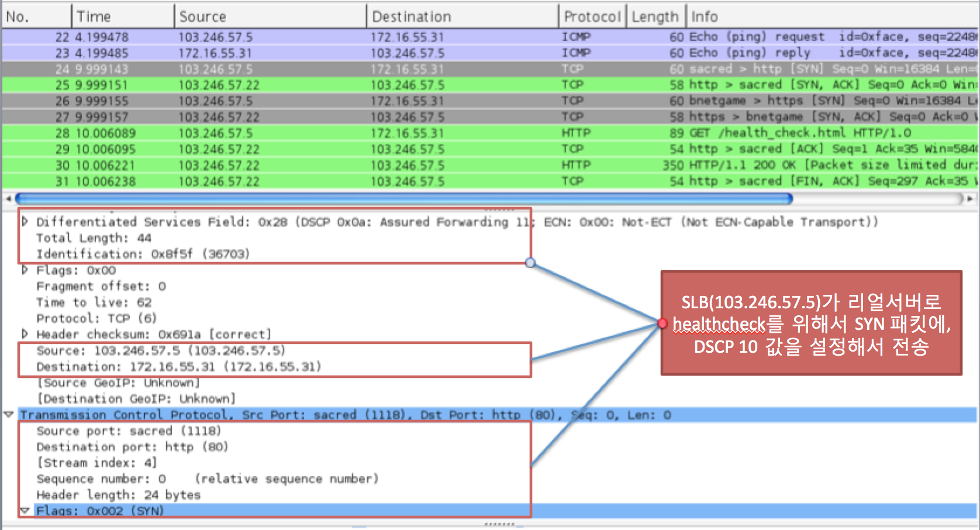This screenshot has height=530, width=980.
Task: Click the Length column header
Action: click(x=656, y=16)
